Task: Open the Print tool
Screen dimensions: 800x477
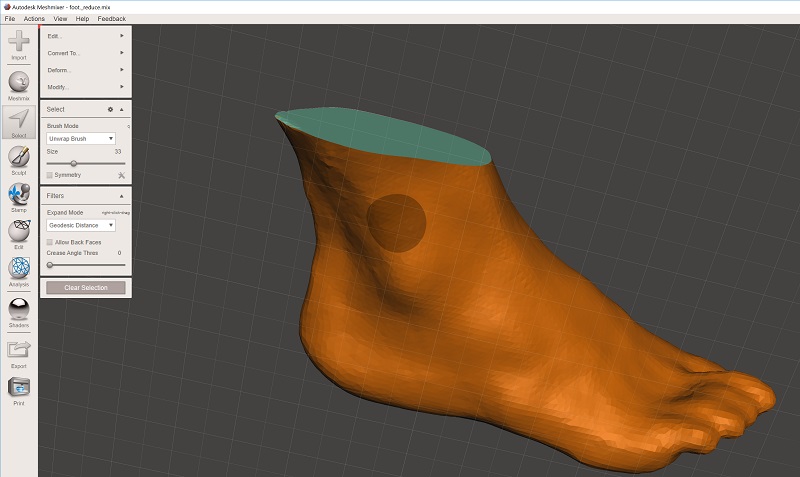Action: point(19,387)
